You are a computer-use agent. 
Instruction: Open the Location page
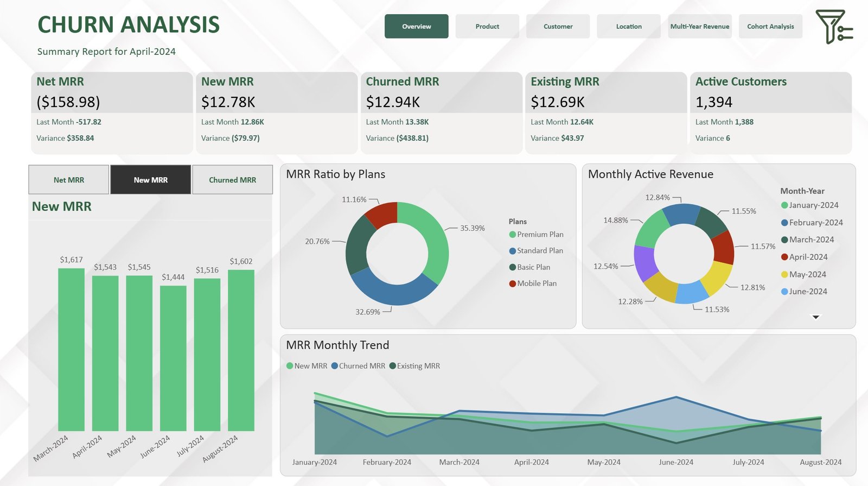[x=629, y=27]
